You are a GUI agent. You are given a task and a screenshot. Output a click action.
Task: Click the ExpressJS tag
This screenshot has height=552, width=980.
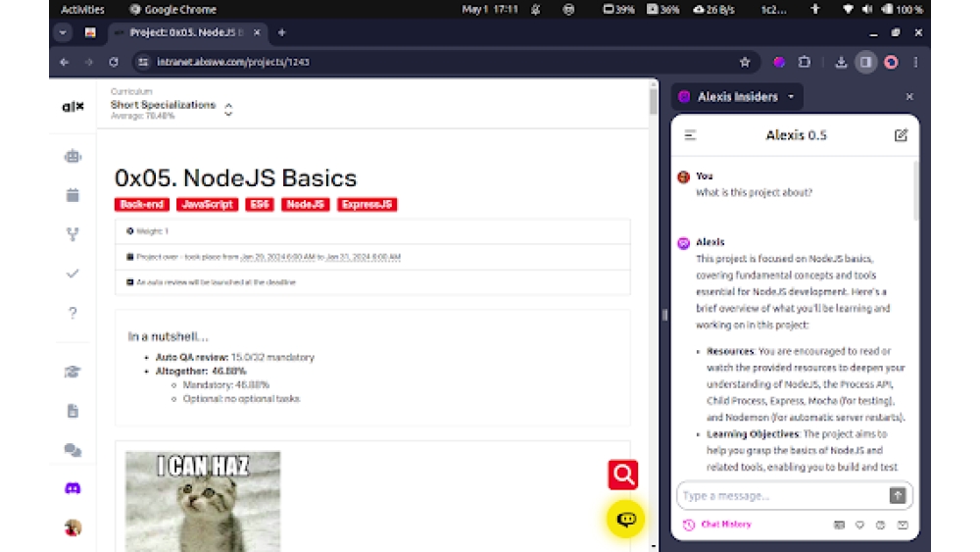[x=367, y=204]
